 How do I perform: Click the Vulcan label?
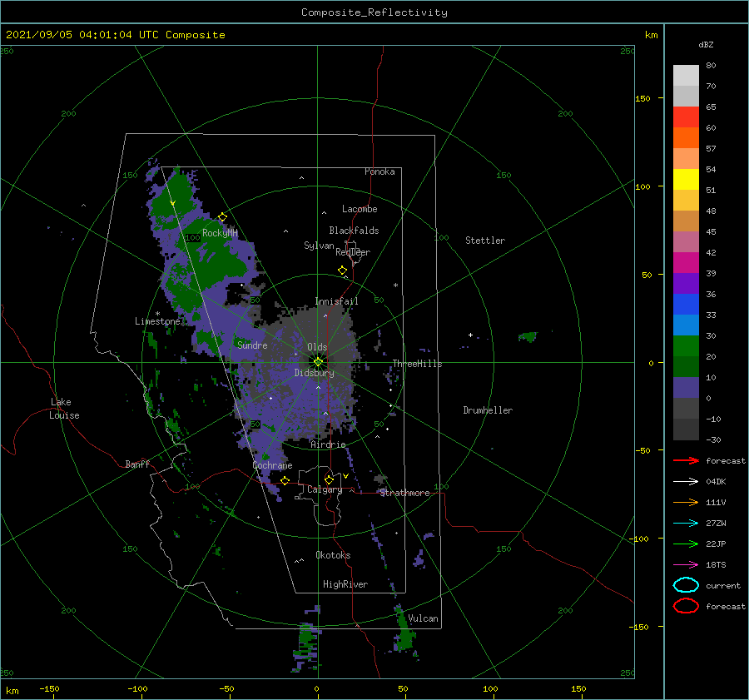(x=423, y=618)
